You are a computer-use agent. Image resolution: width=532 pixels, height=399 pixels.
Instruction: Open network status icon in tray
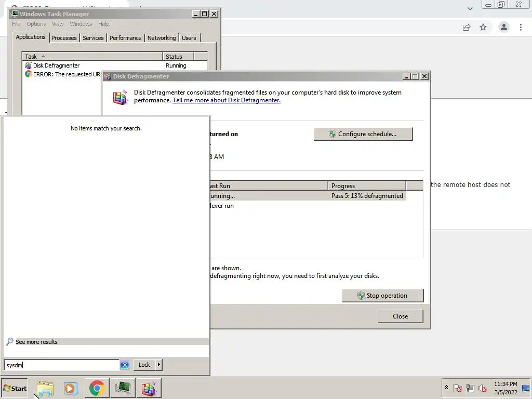point(470,388)
